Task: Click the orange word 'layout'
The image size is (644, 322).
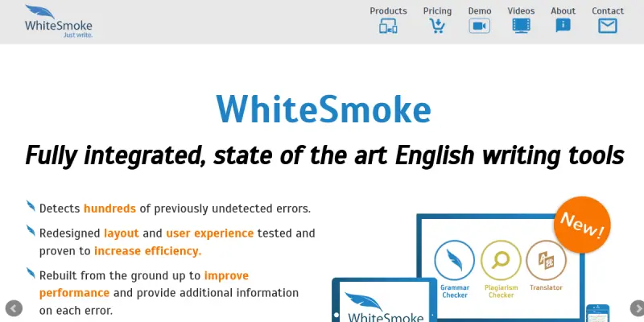Action: click(122, 233)
